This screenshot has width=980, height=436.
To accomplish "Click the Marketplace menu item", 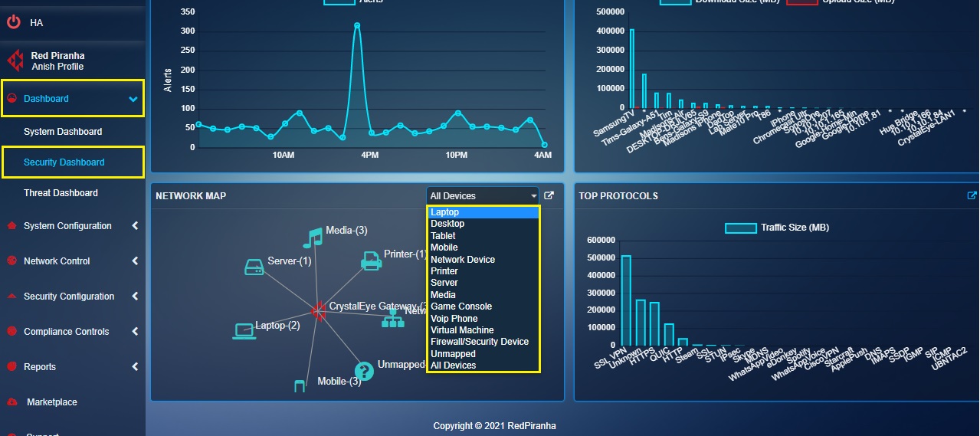I will tap(52, 402).
